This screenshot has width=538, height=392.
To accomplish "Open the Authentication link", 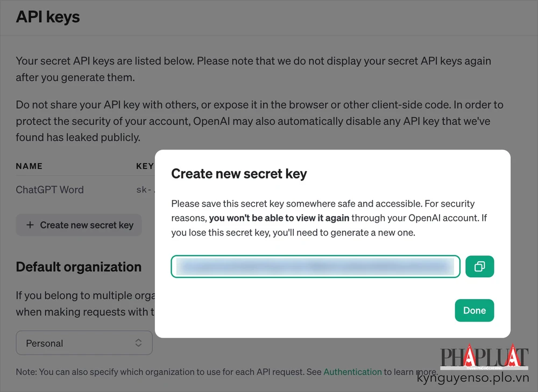I will coord(352,372).
